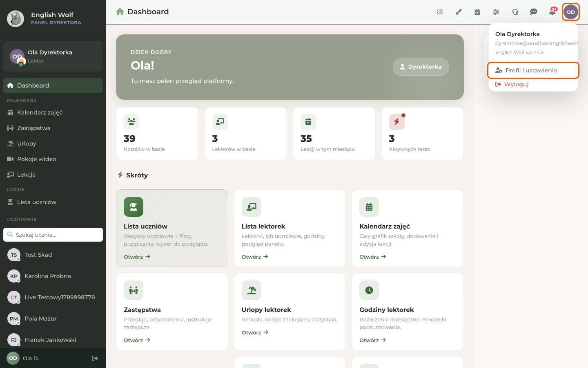The height and width of the screenshot is (368, 588).
Task: Choose Wyloguj from the user menu
Action: point(533,84)
